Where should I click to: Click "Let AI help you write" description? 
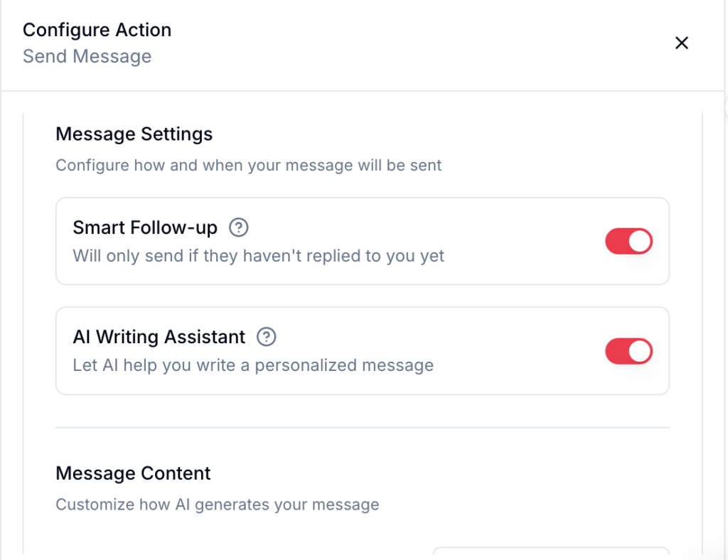tap(253, 365)
